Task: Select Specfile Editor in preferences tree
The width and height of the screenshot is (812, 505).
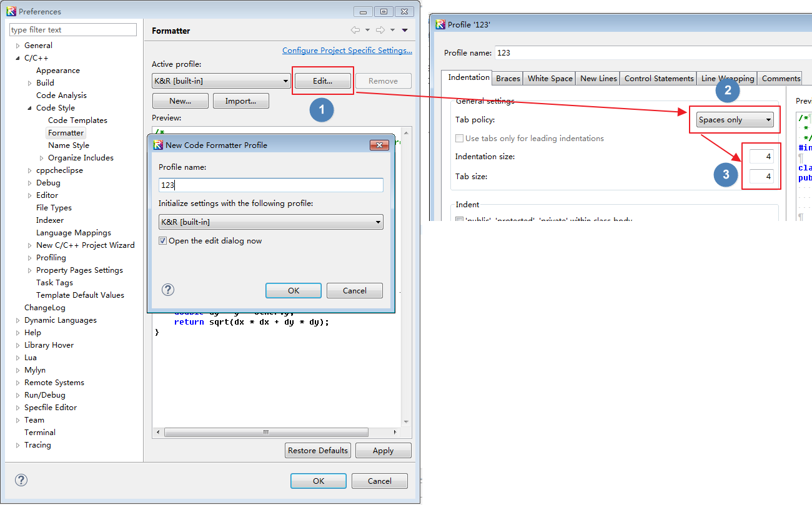Action: pos(51,408)
